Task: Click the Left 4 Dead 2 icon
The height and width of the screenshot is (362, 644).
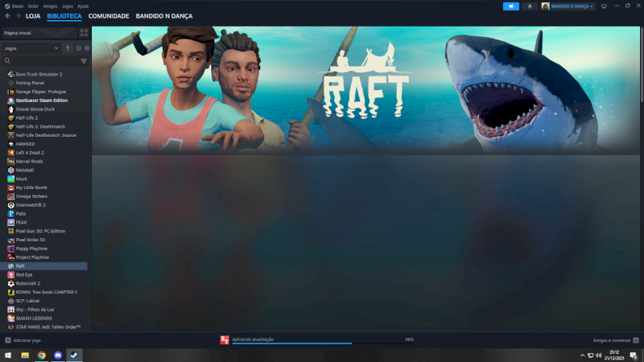Action: click(10, 153)
